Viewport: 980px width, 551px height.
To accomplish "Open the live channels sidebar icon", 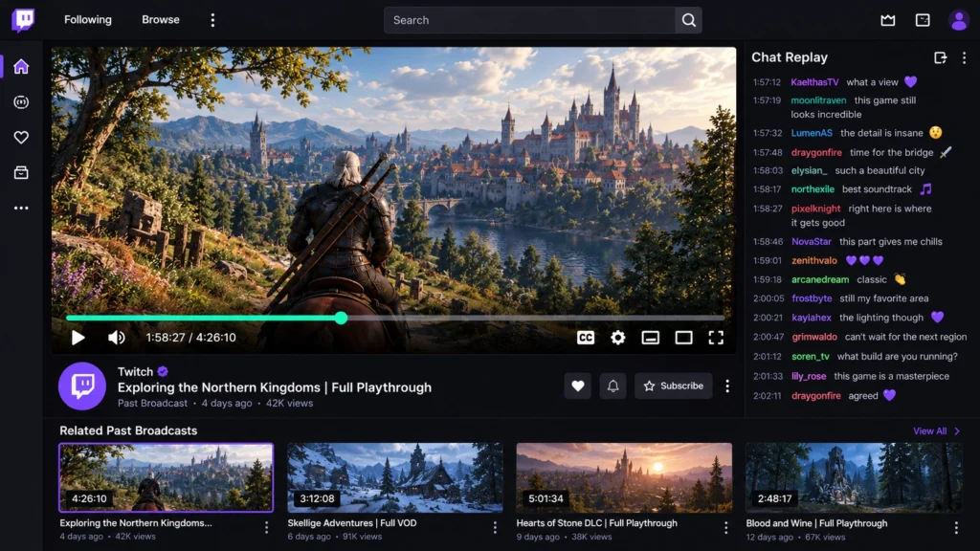I will coord(21,101).
